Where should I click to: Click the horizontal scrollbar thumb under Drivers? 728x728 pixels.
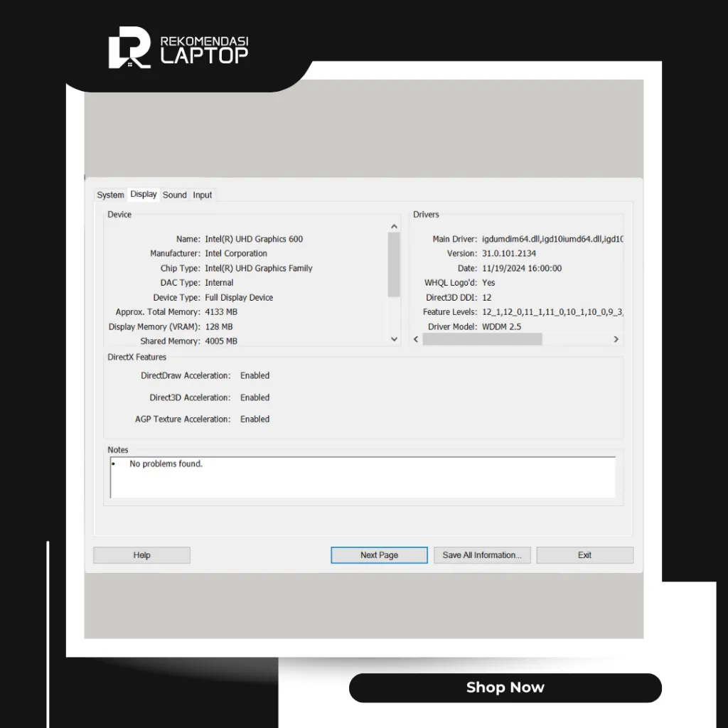click(x=482, y=339)
